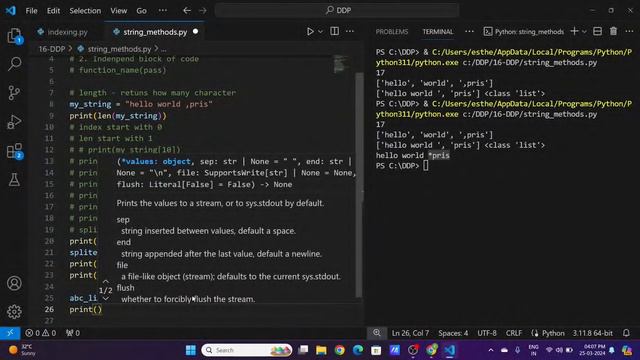Open notifications bell in status bar
This screenshot has width=640, height=360.
626,333
